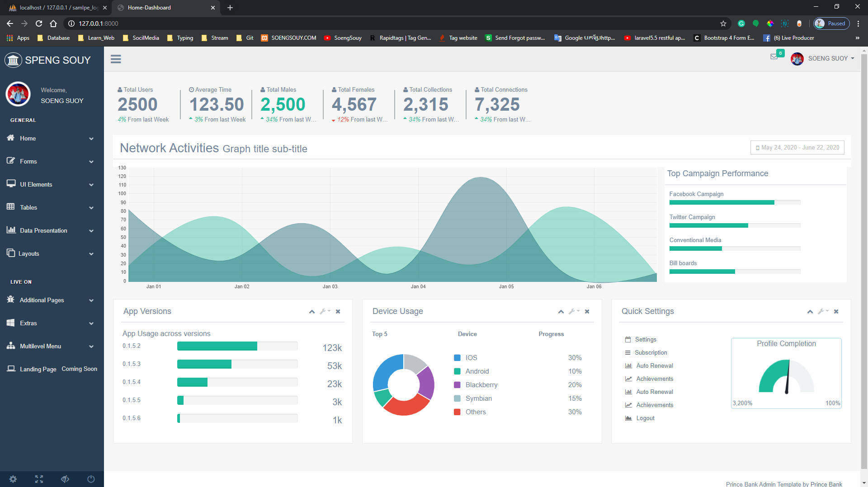
Task: Click the Subscription list icon in Quick Settings
Action: [628, 352]
